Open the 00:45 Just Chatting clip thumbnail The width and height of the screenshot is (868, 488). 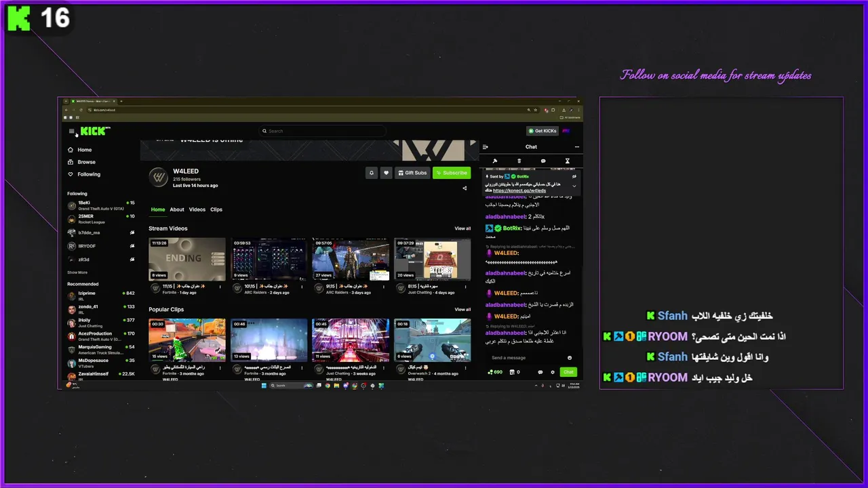351,340
